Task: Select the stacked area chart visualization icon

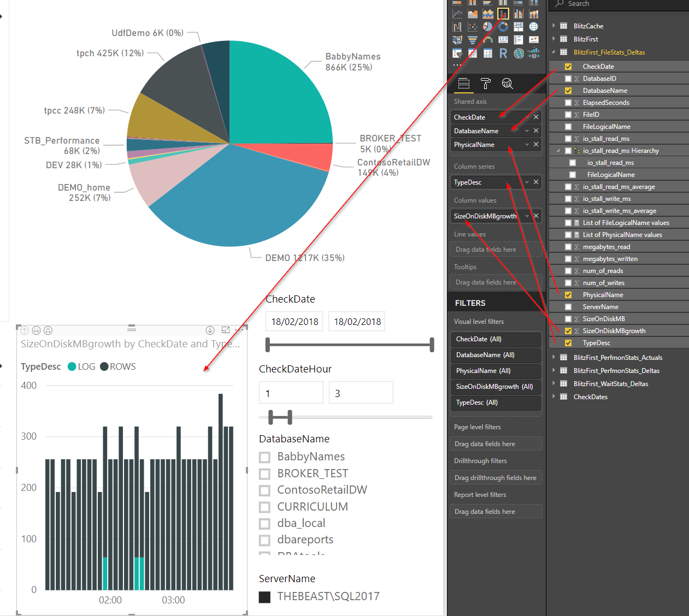Action: tap(488, 14)
